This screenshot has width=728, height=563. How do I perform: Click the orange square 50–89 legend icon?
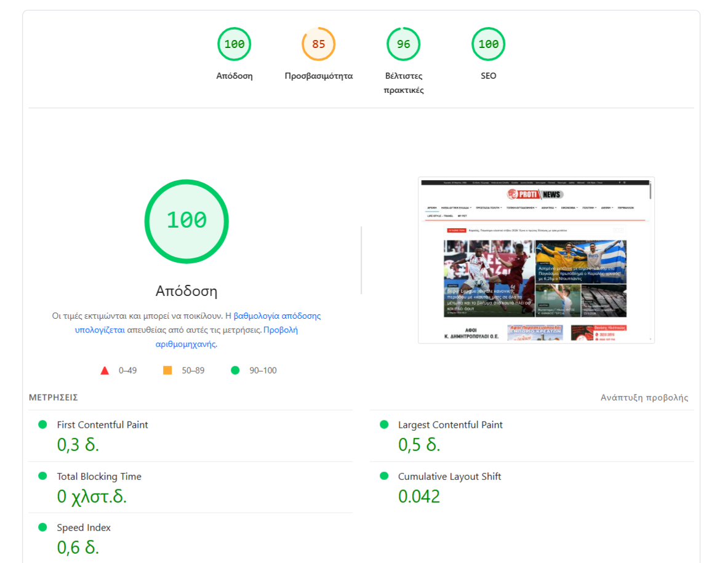(167, 370)
